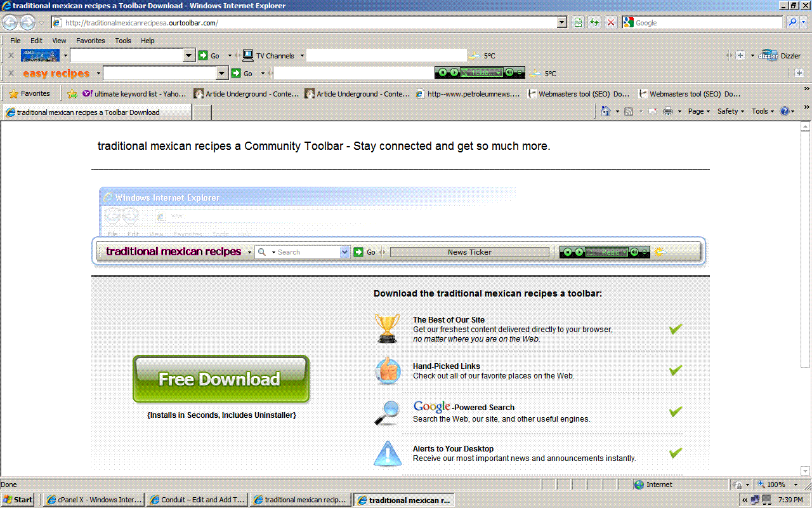The height and width of the screenshot is (508, 812).
Task: Click the News Ticker in toolbar preview
Action: 469,252
